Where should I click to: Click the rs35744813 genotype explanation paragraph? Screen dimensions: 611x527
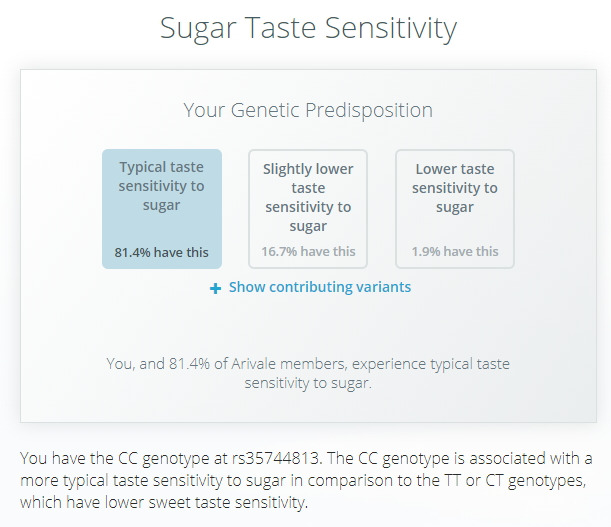(x=306, y=480)
